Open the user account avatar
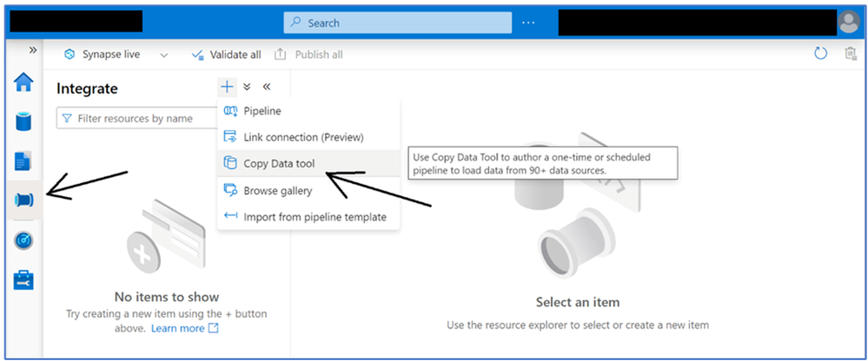Image resolution: width=868 pixels, height=361 pixels. click(849, 22)
